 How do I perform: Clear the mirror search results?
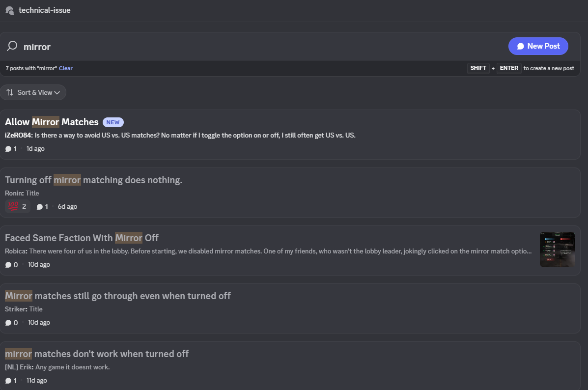[65, 68]
